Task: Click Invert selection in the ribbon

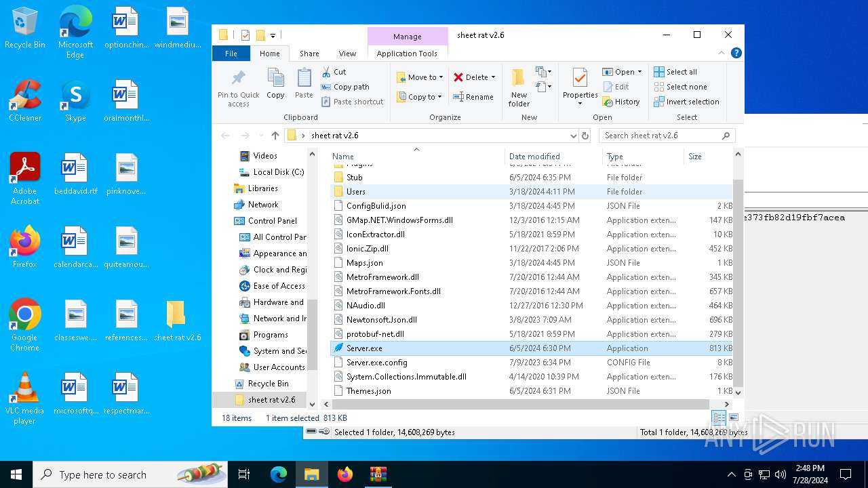Action: pyautogui.click(x=686, y=102)
